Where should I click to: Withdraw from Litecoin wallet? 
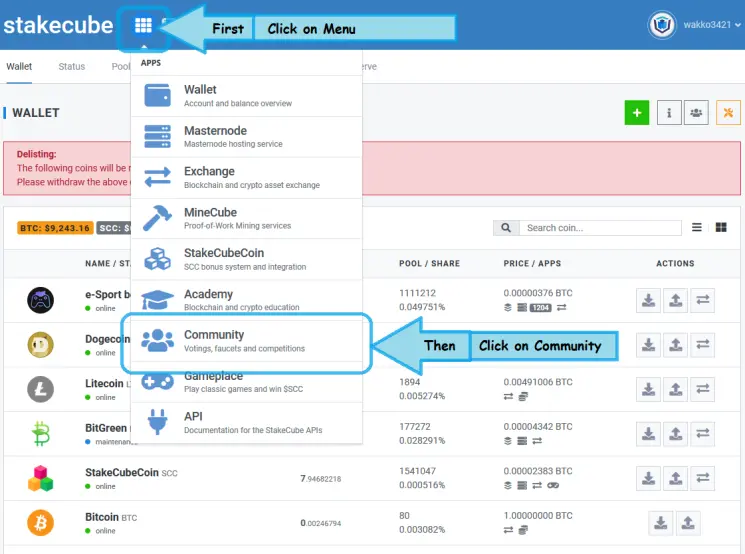[x=676, y=390]
